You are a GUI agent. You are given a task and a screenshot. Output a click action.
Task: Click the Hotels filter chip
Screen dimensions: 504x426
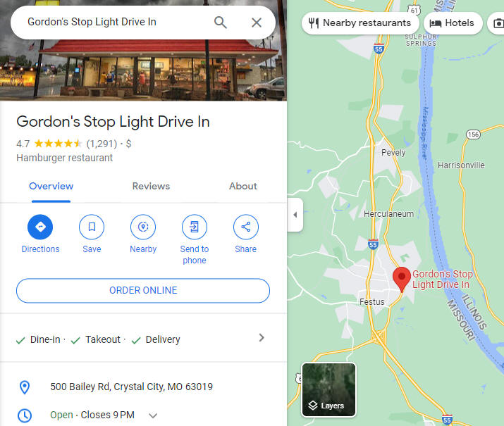pyautogui.click(x=453, y=23)
